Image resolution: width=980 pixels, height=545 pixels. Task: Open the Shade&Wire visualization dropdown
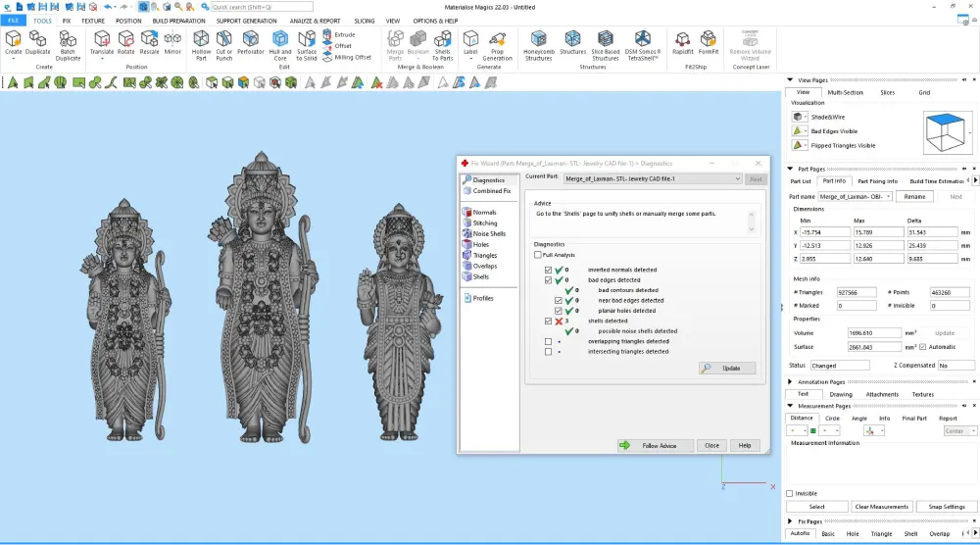(805, 117)
